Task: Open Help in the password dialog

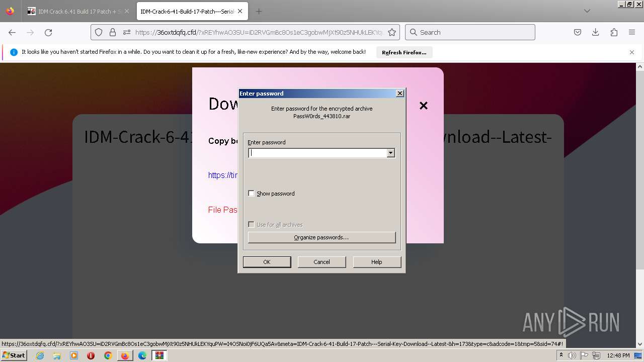Action: (x=377, y=262)
